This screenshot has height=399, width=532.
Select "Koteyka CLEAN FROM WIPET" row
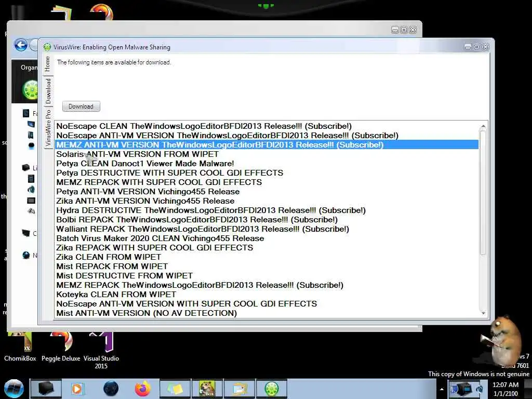(267, 294)
